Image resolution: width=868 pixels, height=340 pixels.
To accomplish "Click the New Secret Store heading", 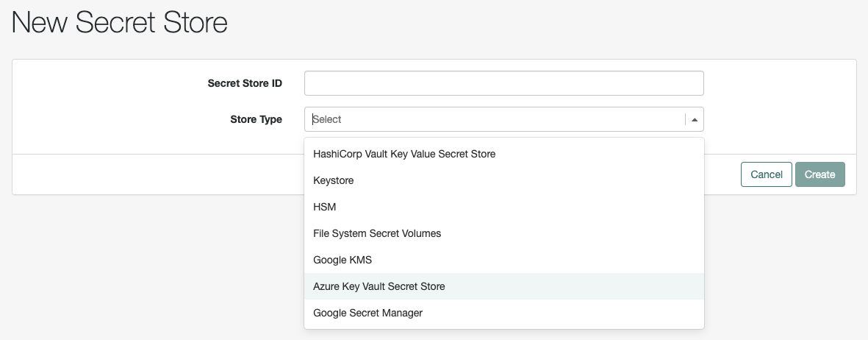I will 120,24.
